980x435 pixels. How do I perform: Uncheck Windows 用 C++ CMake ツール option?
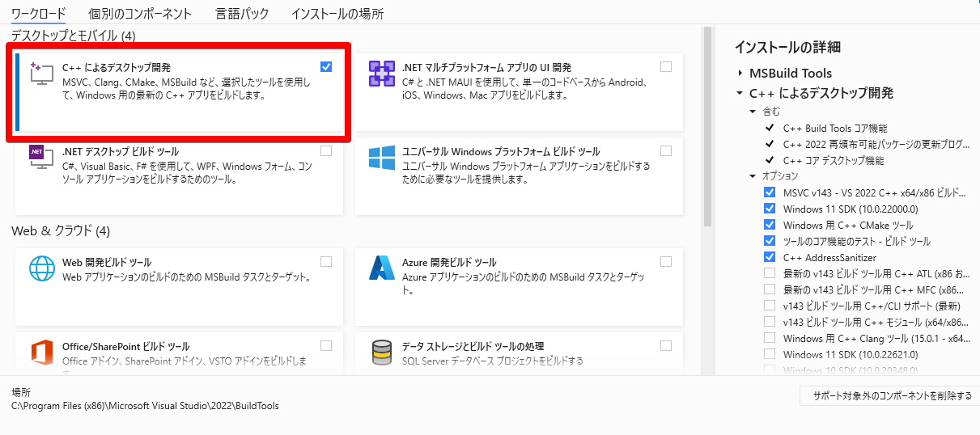click(770, 225)
